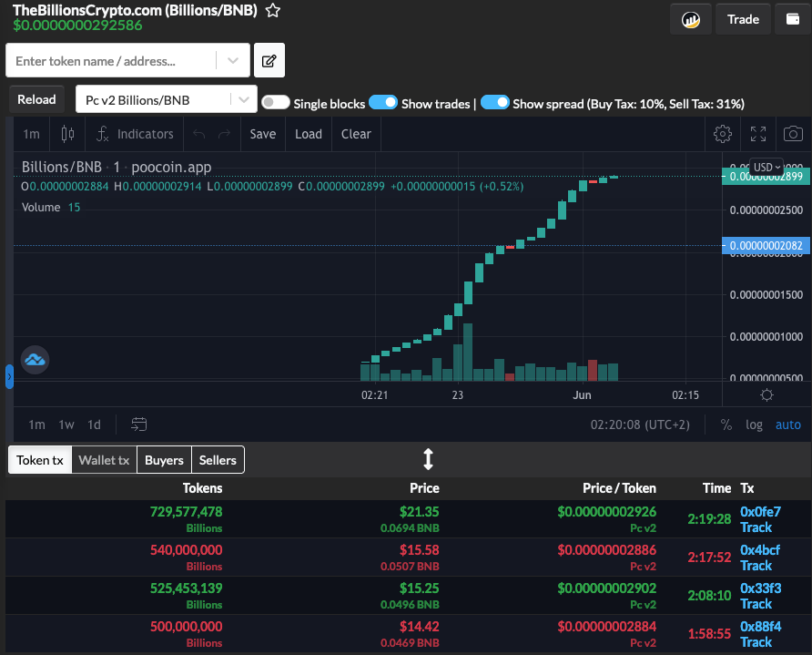Click the 729,577,478 tokens value
Screen dimensions: 812x655
coord(186,512)
